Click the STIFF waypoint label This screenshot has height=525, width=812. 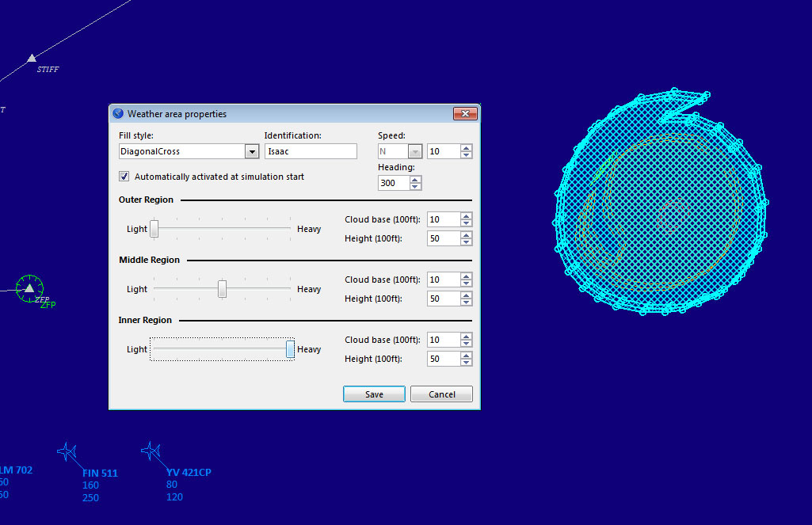tap(48, 70)
